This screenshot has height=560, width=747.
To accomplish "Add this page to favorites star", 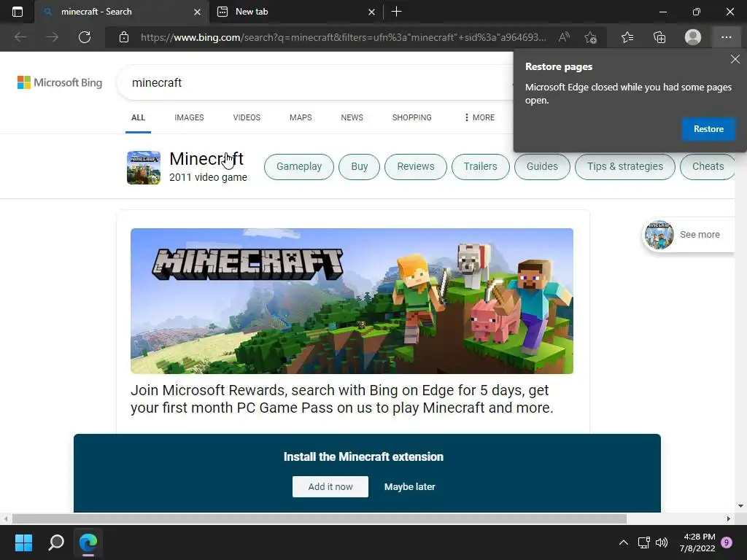I will coord(591,37).
